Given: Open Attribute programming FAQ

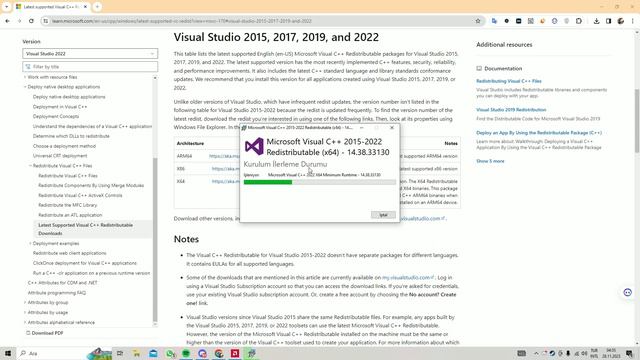Looking at the screenshot, I should [x=57, y=293].
